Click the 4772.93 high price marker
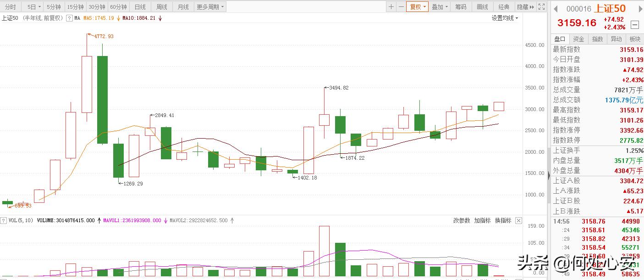The height and width of the screenshot is (280, 644). coord(104,36)
